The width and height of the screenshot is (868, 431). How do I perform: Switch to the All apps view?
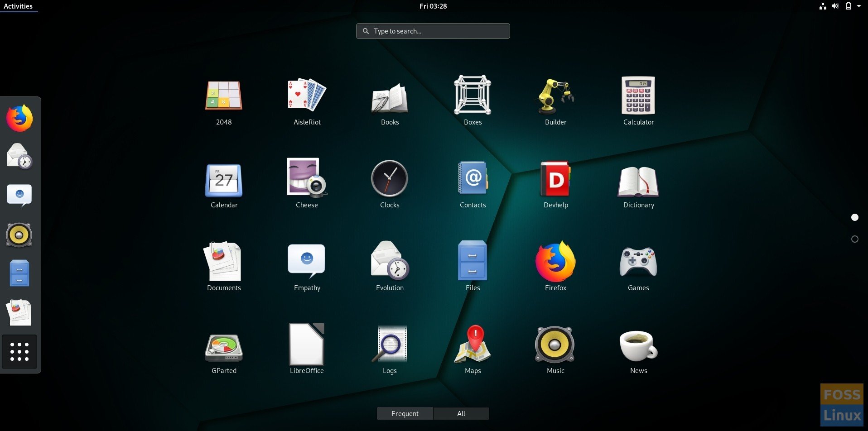tap(461, 413)
